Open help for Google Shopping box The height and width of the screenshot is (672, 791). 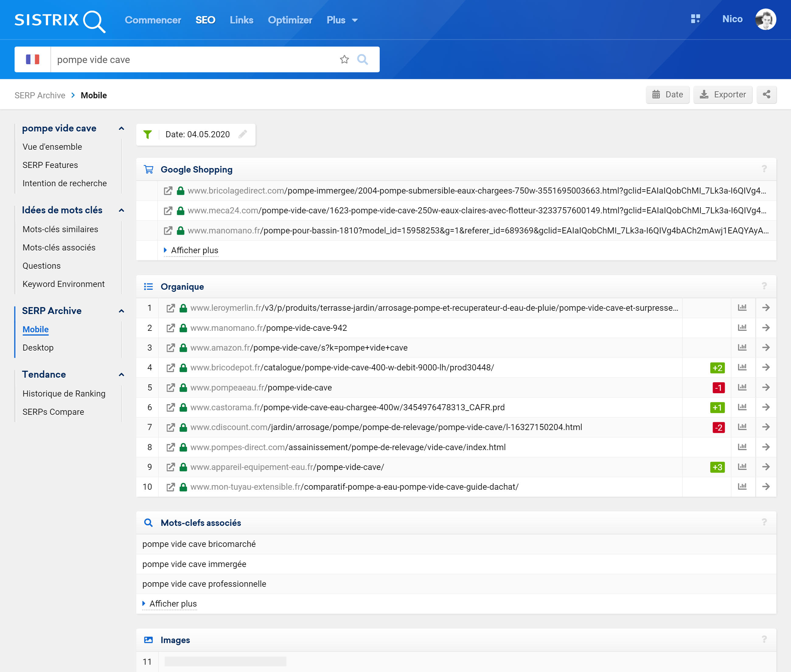tap(764, 169)
